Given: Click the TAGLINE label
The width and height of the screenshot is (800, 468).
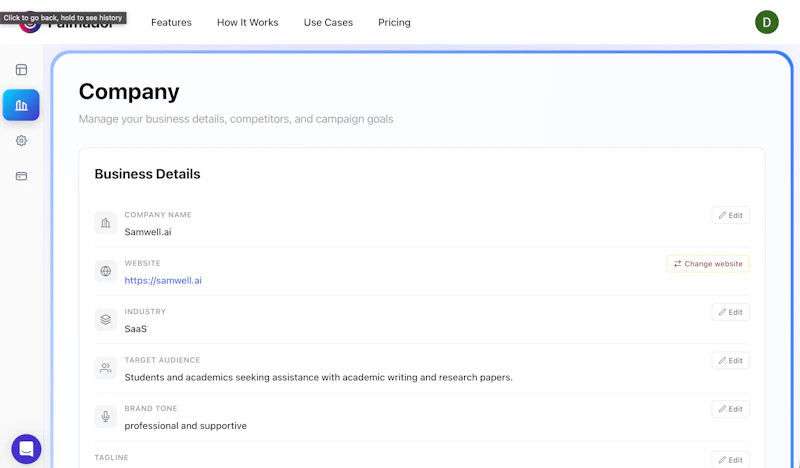Looking at the screenshot, I should coord(111,457).
